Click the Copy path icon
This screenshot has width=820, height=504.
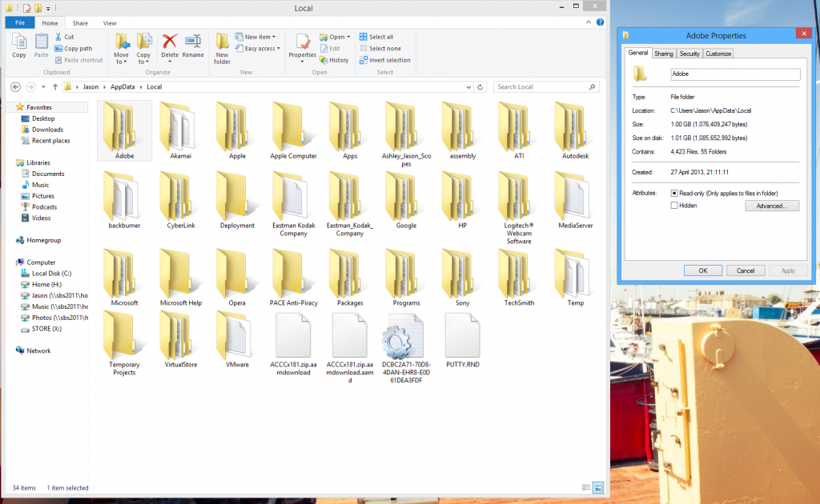point(74,48)
